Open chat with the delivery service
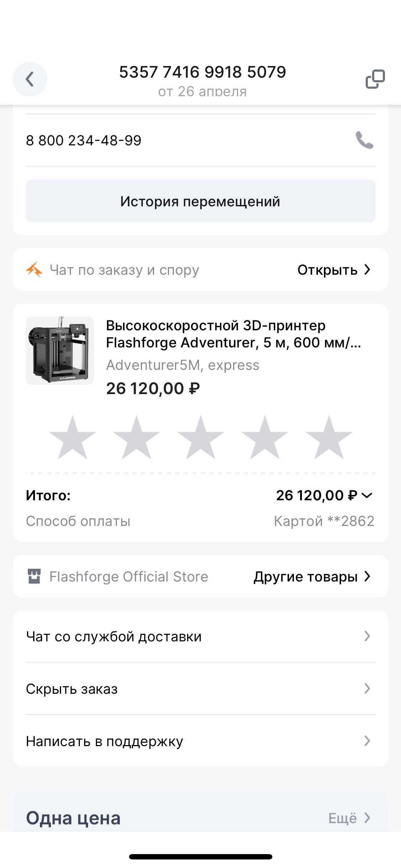The image size is (401, 868). [x=200, y=636]
